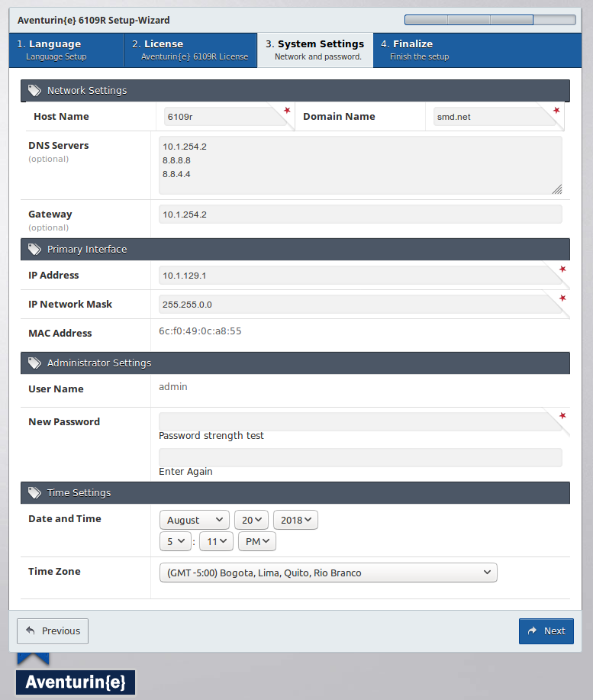
Task: Click the Aventurin{e} 6109R Setup-Wizard title
Action: [x=94, y=20]
